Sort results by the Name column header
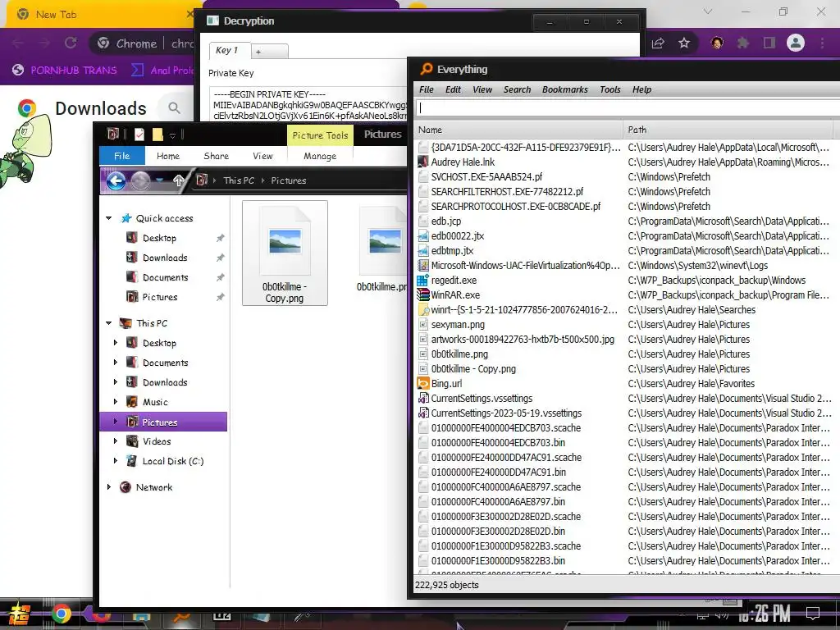Image resolution: width=840 pixels, height=630 pixels. [x=518, y=130]
